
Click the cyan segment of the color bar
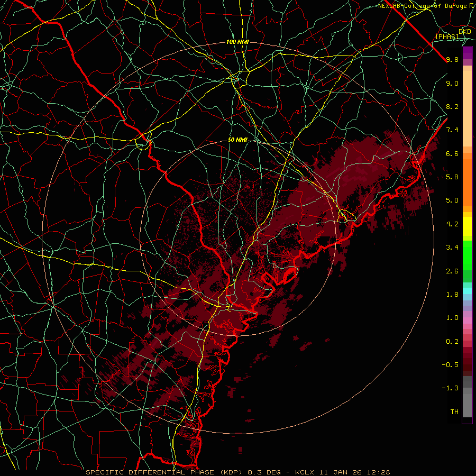pos(467,291)
